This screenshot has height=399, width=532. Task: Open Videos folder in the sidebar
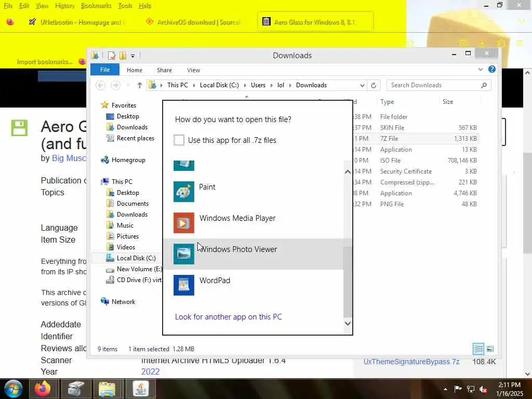(126, 247)
